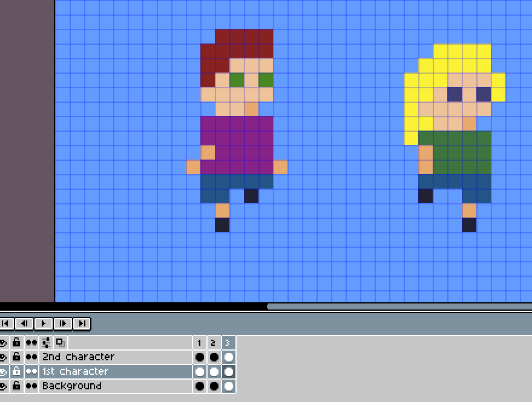Hide the 2nd character layer
The height and width of the screenshot is (402, 532).
pos(4,357)
